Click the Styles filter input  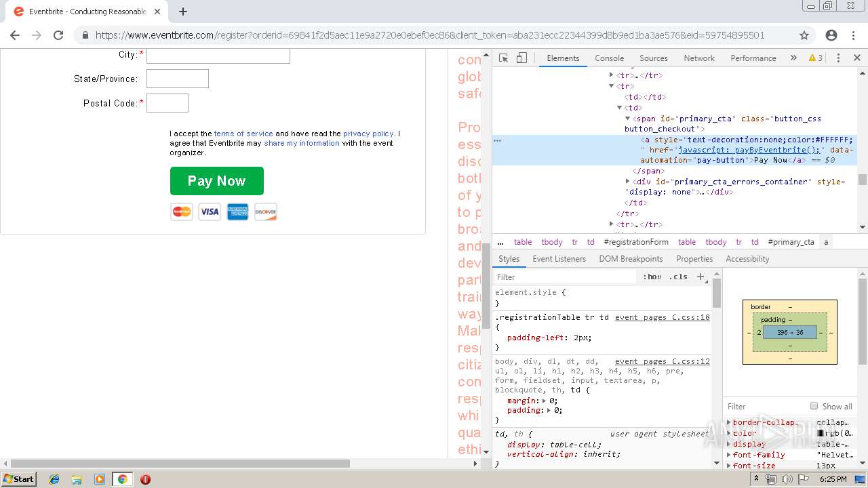[566, 277]
